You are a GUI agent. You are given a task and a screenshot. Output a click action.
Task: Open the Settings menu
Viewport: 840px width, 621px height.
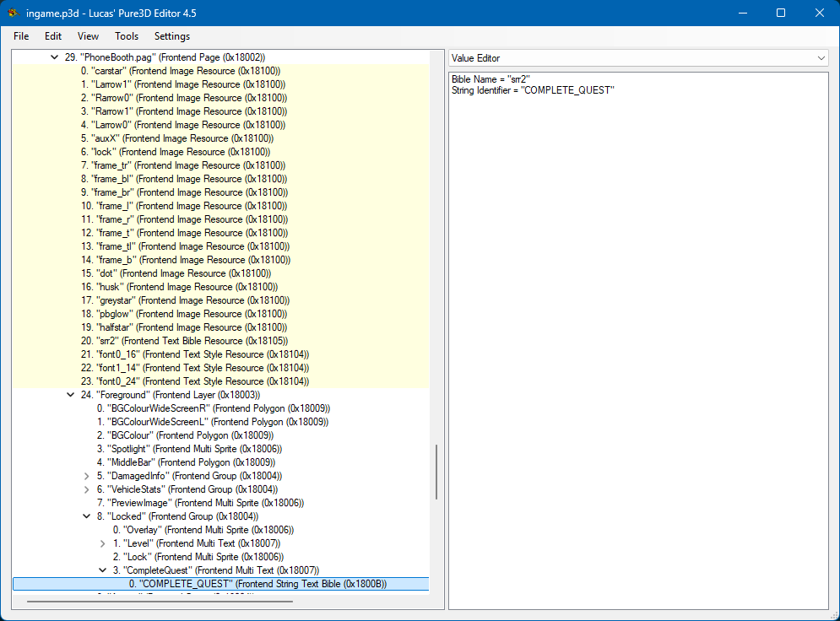tap(171, 36)
